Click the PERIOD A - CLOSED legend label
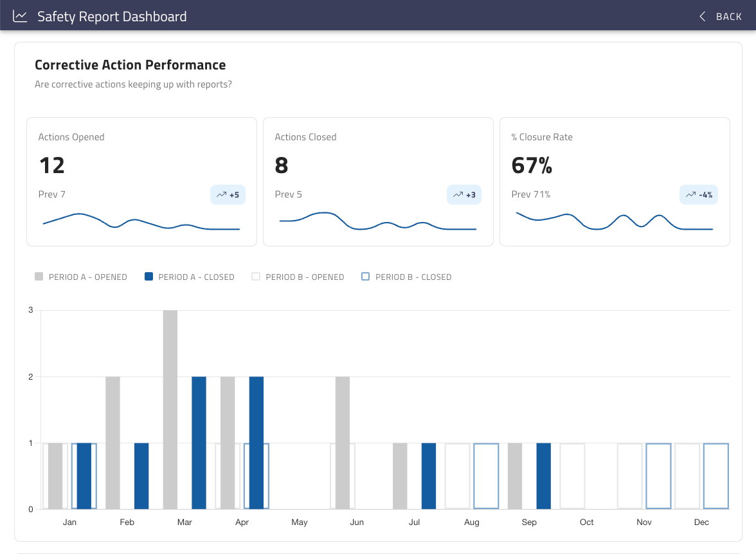The height and width of the screenshot is (554, 756). pyautogui.click(x=196, y=277)
